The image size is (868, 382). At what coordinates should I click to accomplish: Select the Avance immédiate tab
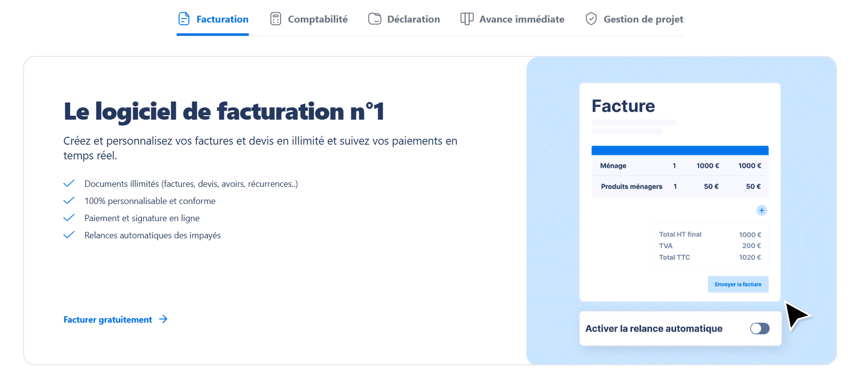pos(522,19)
